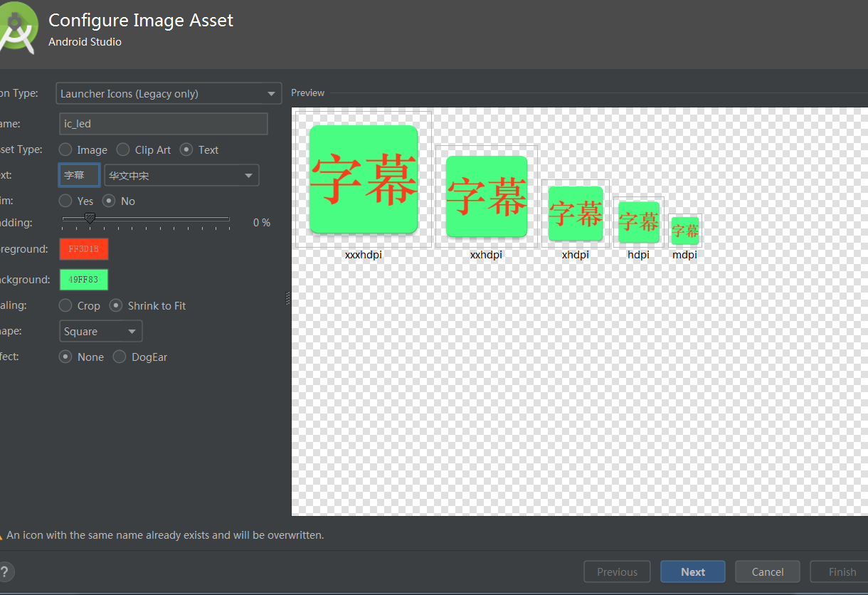Screen dimensions: 868x595
Task: Select the xxxhdpi preview icon
Action: pyautogui.click(x=364, y=179)
